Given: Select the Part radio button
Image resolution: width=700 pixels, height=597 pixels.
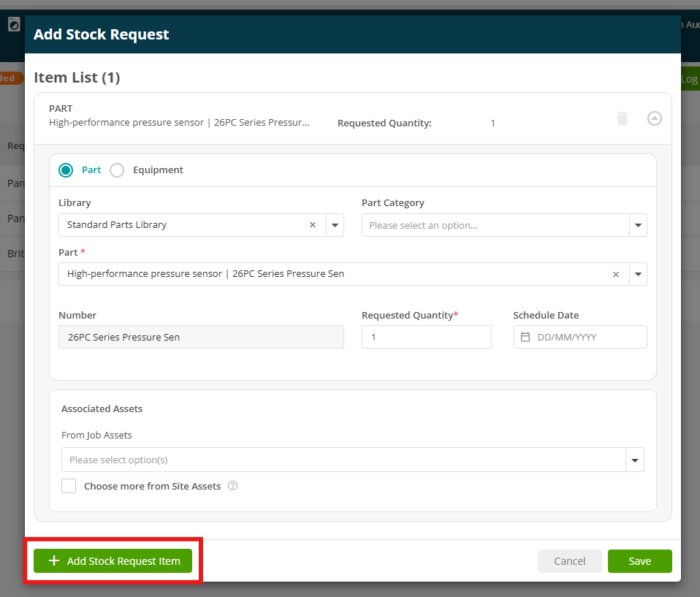Looking at the screenshot, I should (66, 170).
